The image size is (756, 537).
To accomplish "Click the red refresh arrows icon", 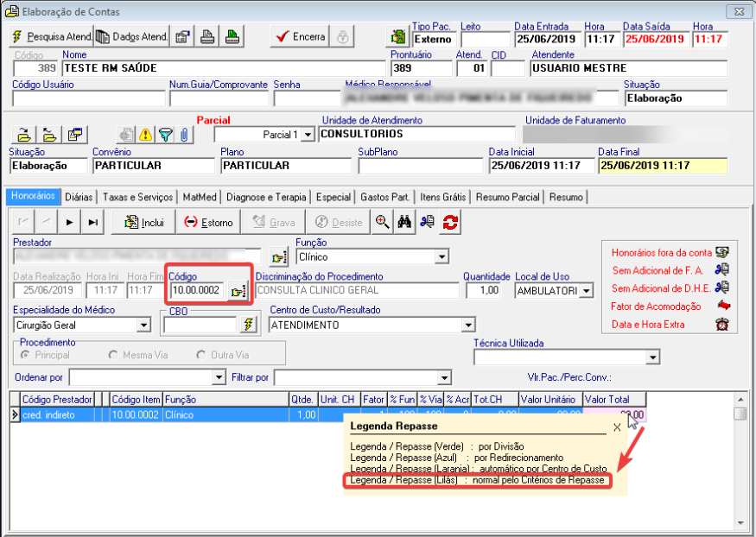I will click(450, 222).
